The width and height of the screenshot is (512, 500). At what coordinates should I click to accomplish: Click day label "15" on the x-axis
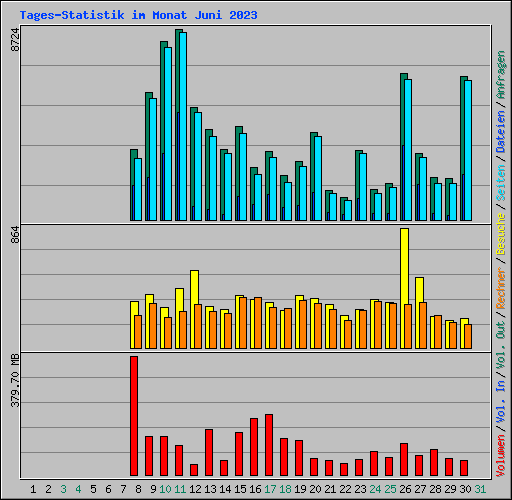tap(240, 489)
